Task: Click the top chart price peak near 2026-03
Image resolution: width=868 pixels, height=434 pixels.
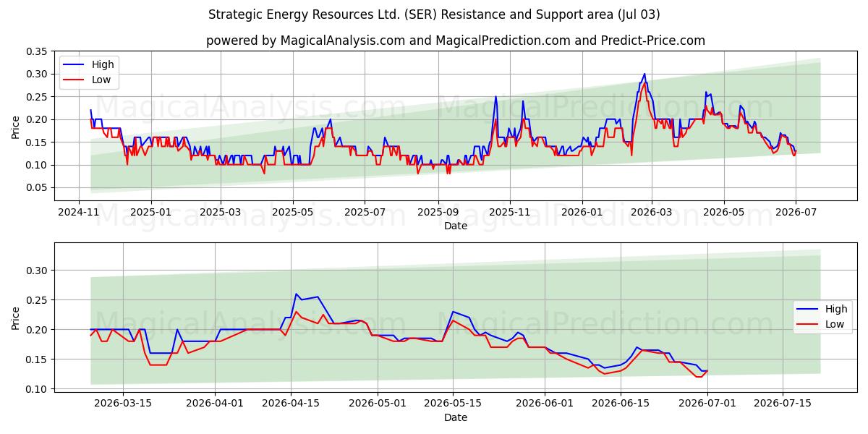Action: click(644, 74)
